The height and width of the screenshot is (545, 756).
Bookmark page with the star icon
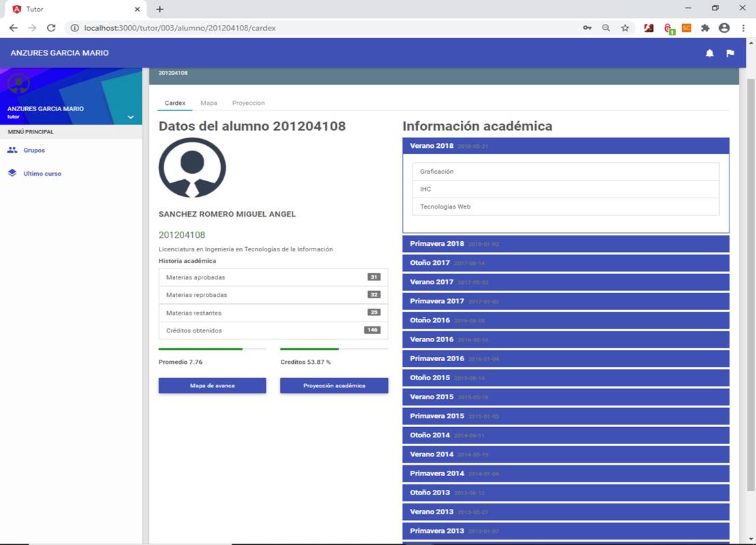(x=625, y=28)
